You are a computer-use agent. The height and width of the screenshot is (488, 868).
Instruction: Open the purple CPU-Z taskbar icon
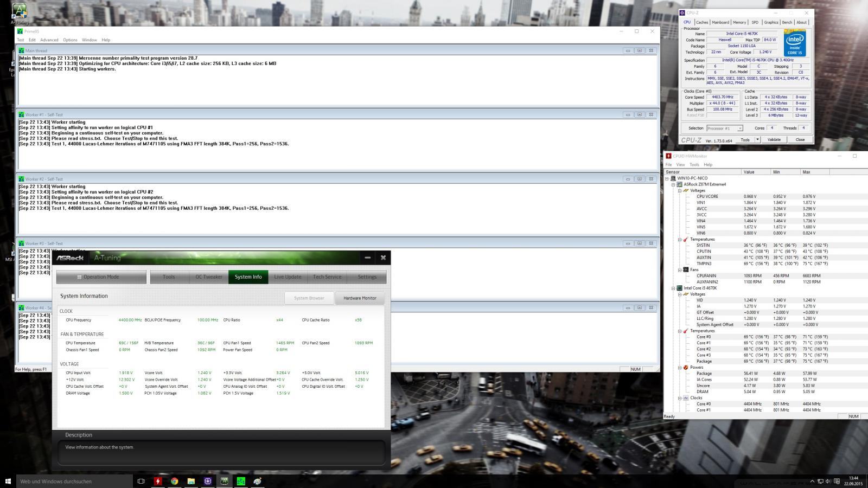point(208,481)
